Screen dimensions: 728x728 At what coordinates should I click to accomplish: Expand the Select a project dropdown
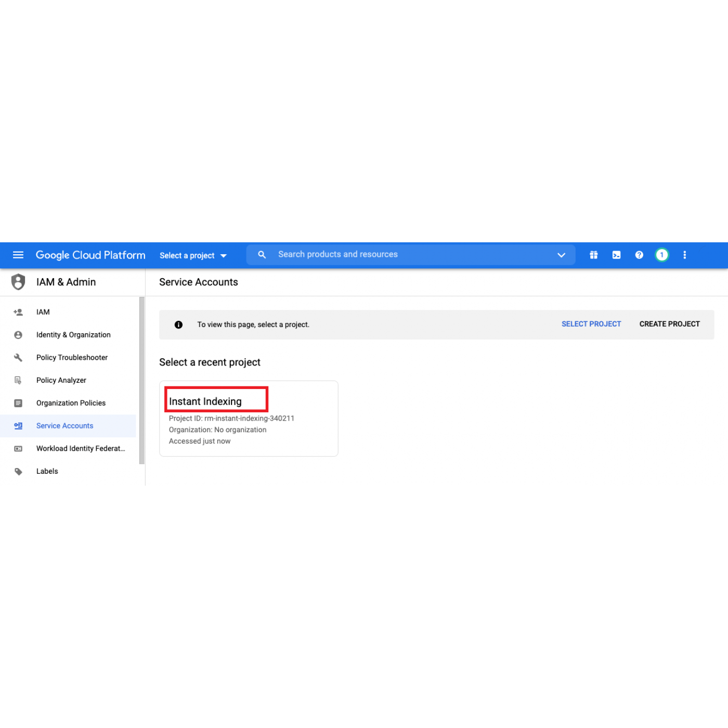click(x=193, y=255)
